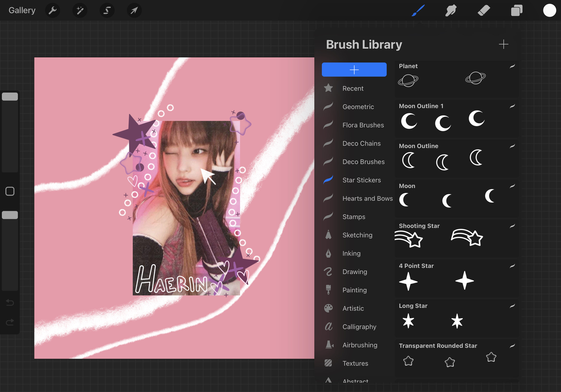Select the Eraser tool
561x392 pixels.
point(483,10)
